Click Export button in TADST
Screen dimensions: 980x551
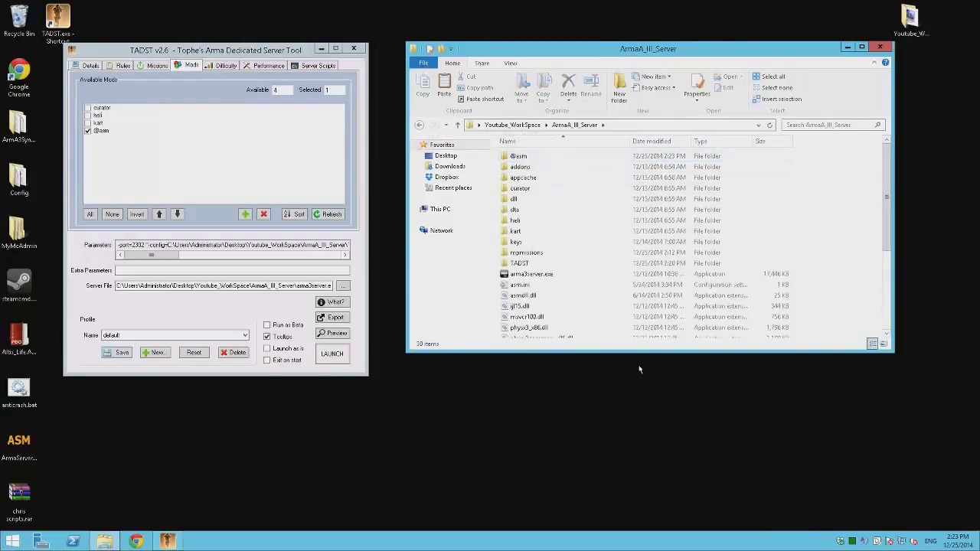(x=332, y=318)
